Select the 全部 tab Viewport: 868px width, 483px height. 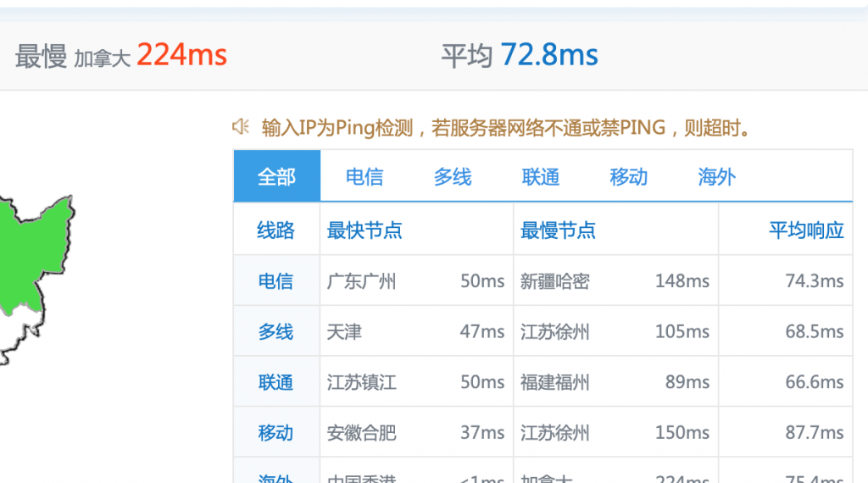tap(277, 176)
